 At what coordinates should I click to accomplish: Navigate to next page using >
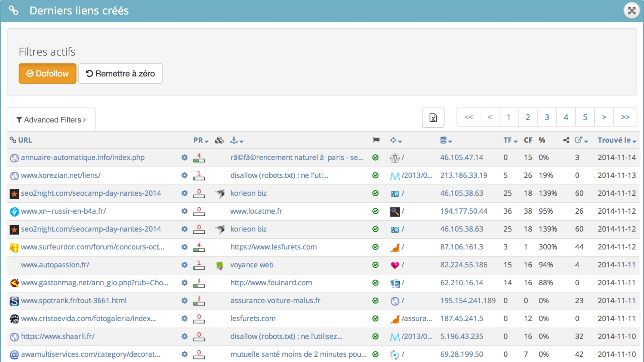[604, 116]
